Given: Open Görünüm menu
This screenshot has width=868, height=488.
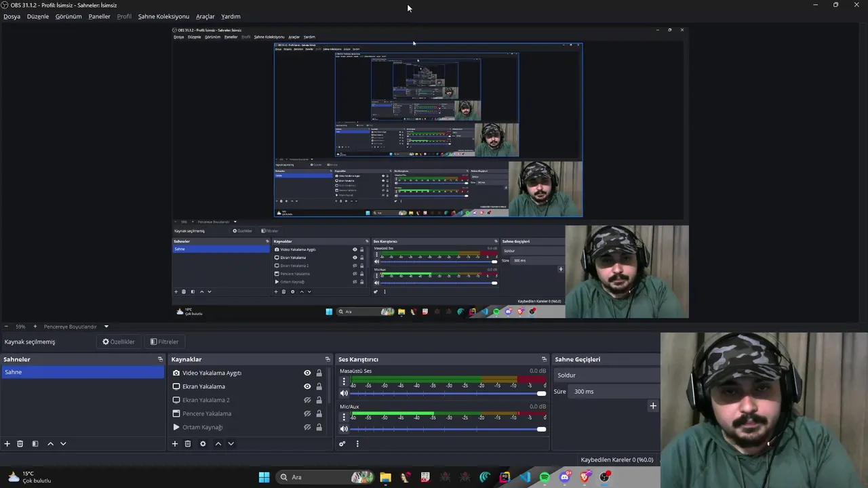Looking at the screenshot, I should [x=68, y=16].
